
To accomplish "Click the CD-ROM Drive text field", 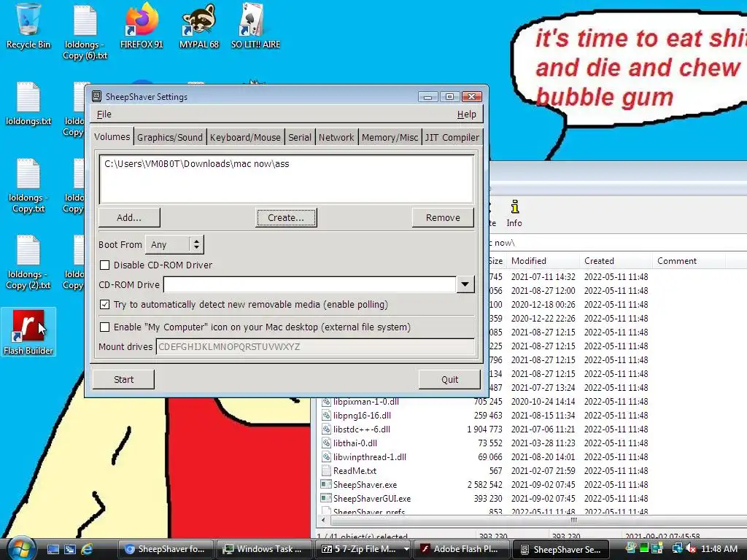I will pyautogui.click(x=310, y=284).
